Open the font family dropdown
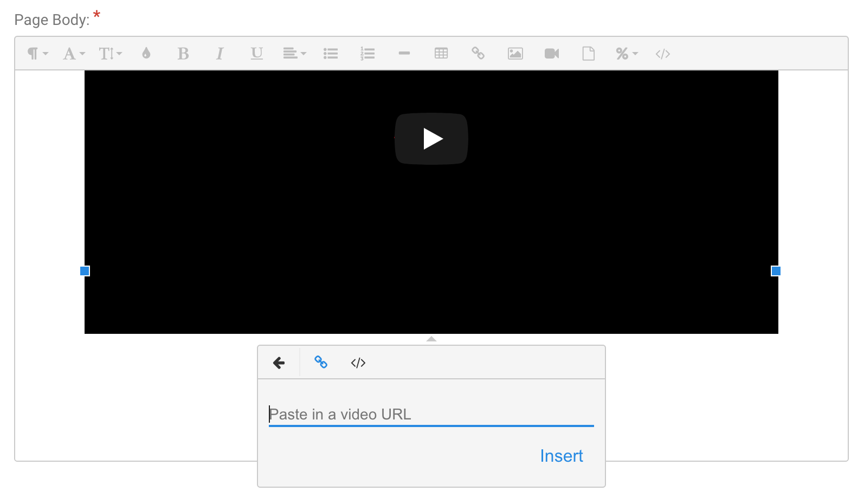 pos(74,54)
